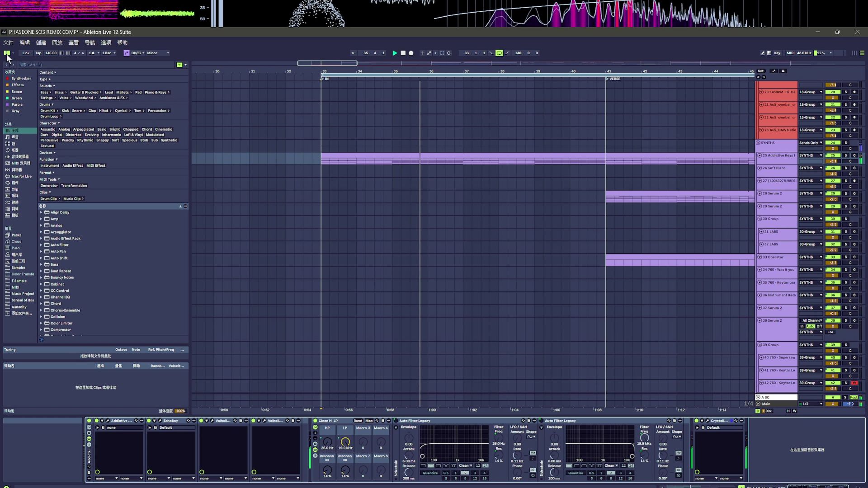Open the 编辑 menu

click(x=25, y=42)
